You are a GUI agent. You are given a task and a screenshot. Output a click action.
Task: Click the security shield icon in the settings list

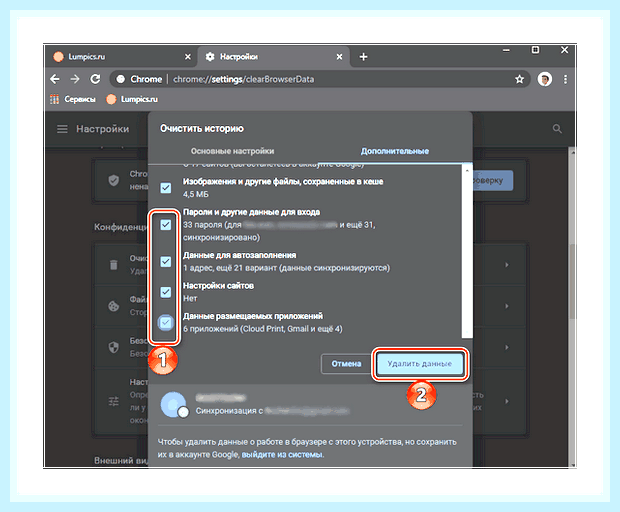[113, 347]
